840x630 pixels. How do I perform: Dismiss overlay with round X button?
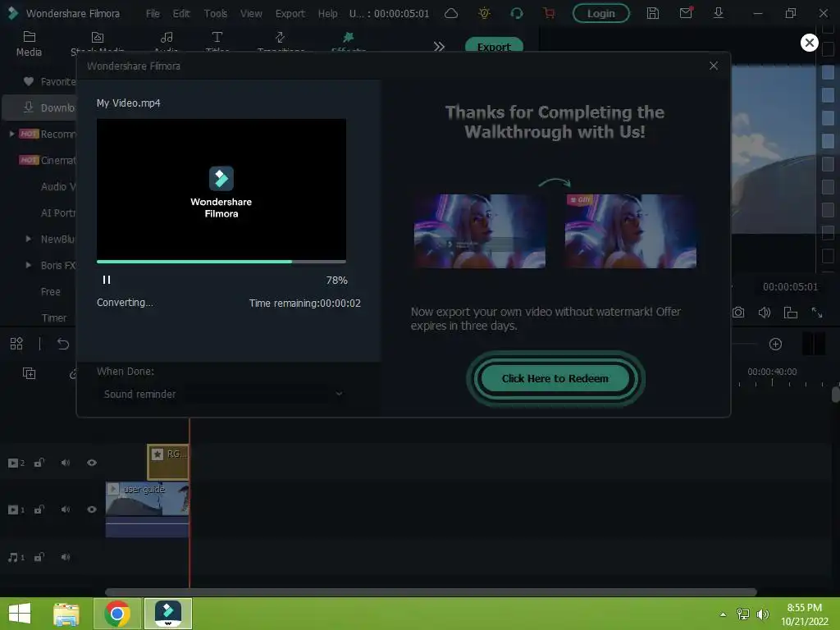click(x=809, y=43)
